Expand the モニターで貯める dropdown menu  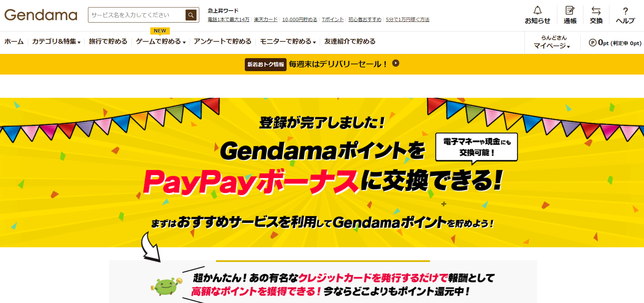click(288, 42)
